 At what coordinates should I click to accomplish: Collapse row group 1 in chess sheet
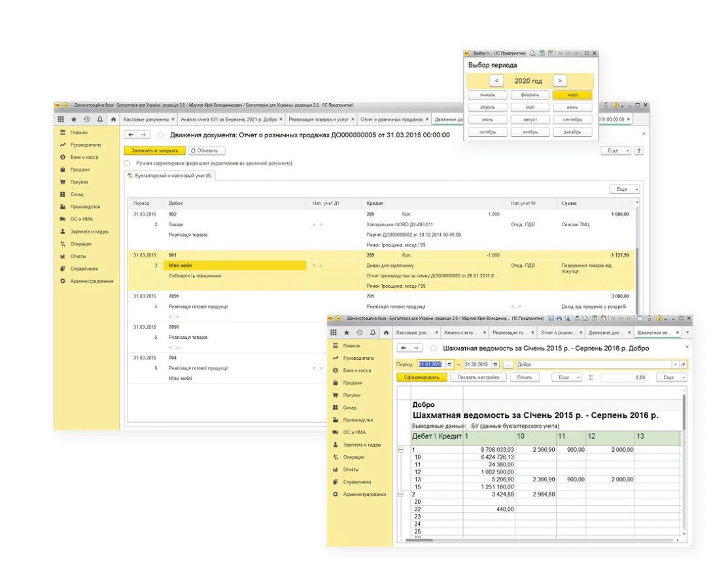pyautogui.click(x=401, y=450)
